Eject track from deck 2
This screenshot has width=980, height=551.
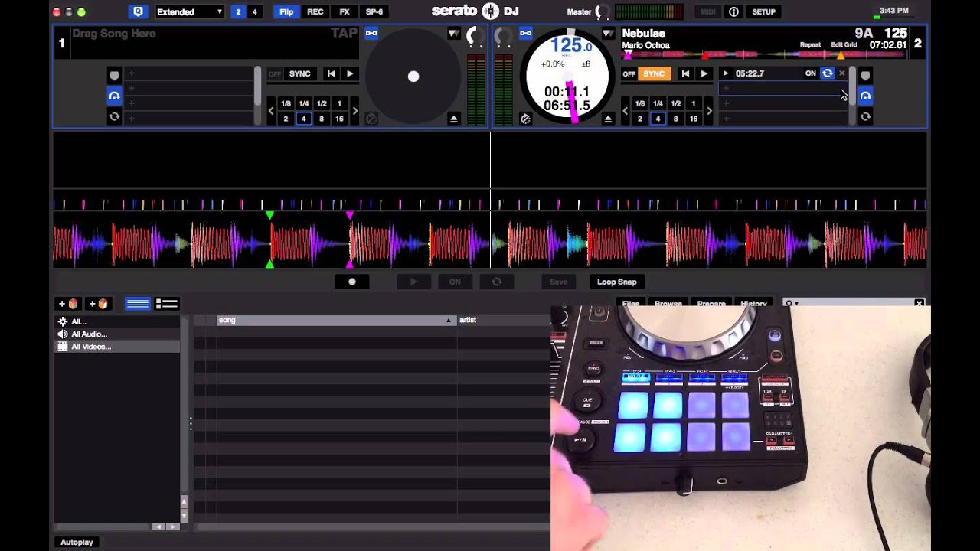tap(608, 119)
